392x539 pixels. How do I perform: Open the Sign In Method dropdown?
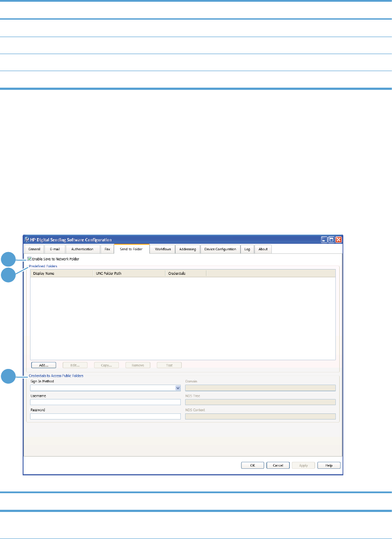(105, 387)
